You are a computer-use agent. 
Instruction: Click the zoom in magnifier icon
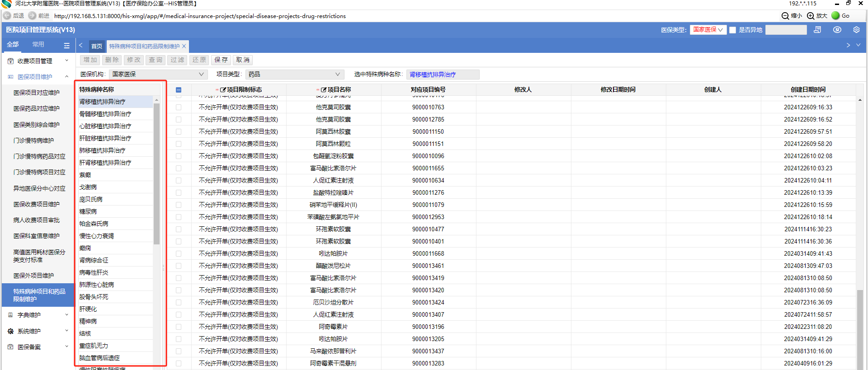click(811, 16)
